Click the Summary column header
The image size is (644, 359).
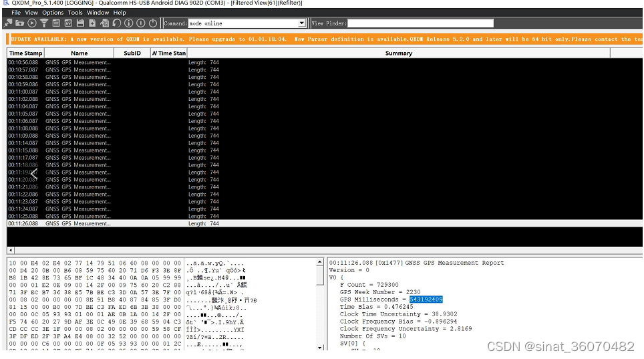(x=399, y=53)
